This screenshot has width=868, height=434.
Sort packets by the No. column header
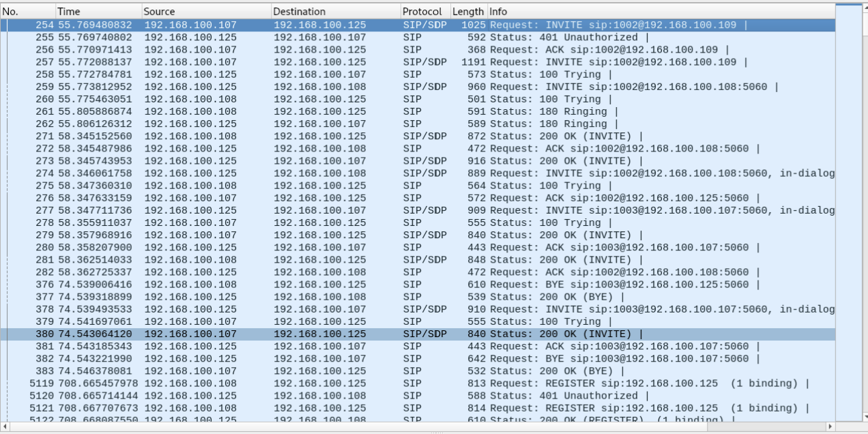click(x=27, y=12)
